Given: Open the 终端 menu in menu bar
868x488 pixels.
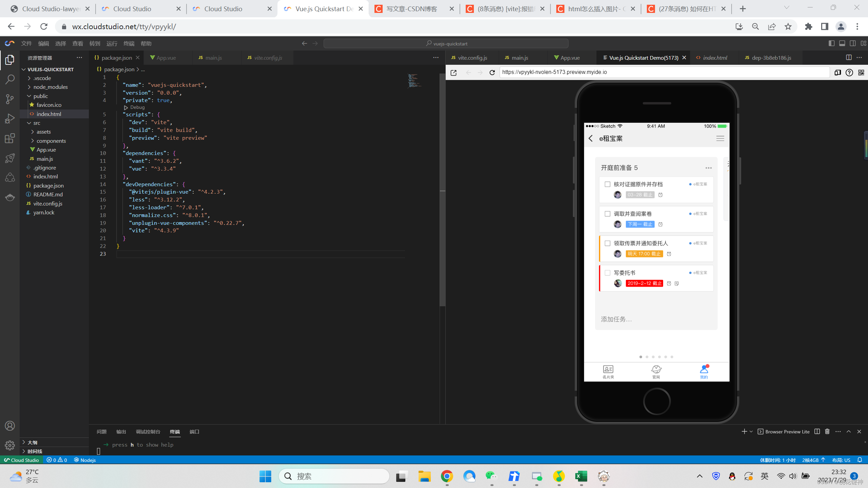Looking at the screenshot, I should [129, 43].
